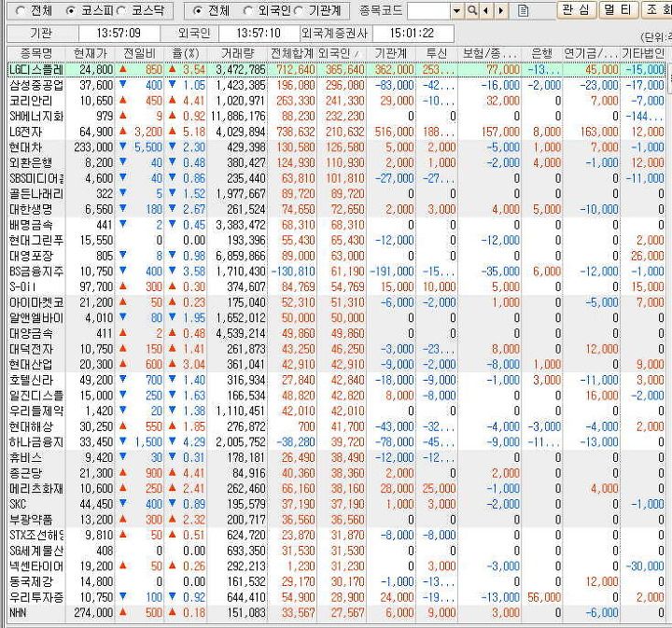Click the partially visible 조회 button
The width and height of the screenshot is (672, 628).
tap(656, 10)
